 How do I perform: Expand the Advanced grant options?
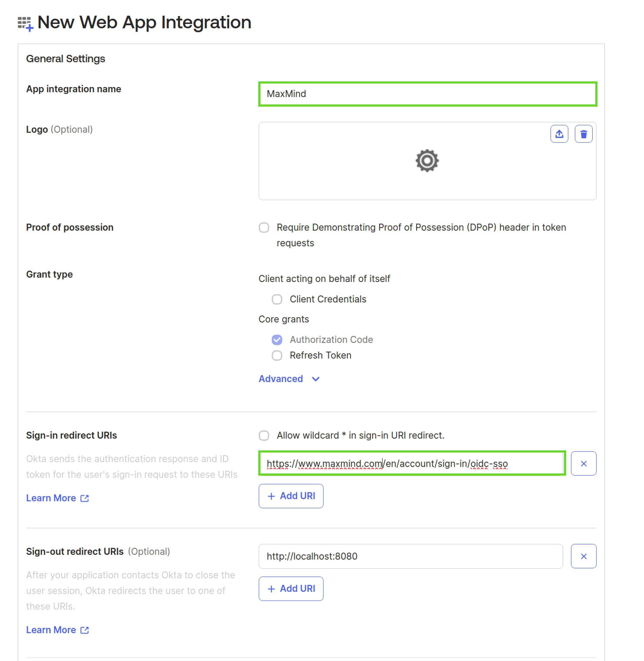(x=280, y=379)
